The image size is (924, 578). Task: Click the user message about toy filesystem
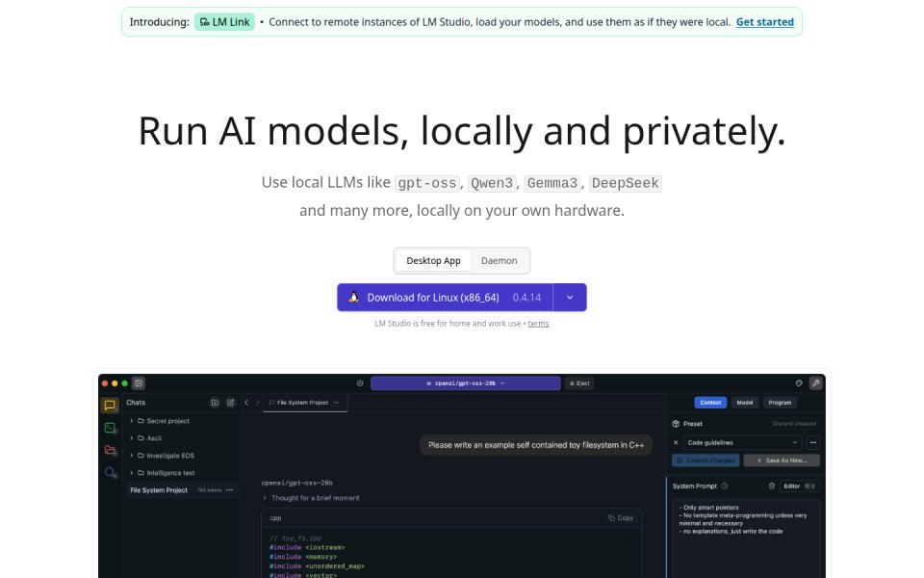click(536, 445)
